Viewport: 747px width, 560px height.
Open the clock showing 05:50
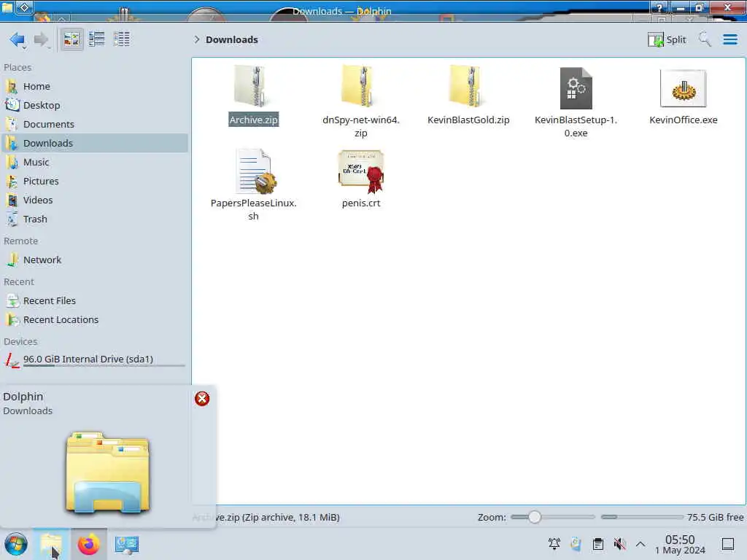(680, 544)
